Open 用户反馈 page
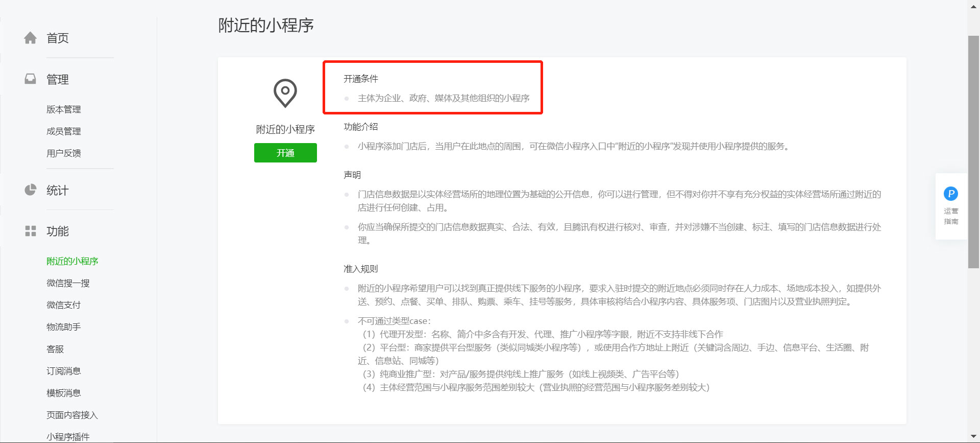Viewport: 980px width, 443px height. coord(64,153)
